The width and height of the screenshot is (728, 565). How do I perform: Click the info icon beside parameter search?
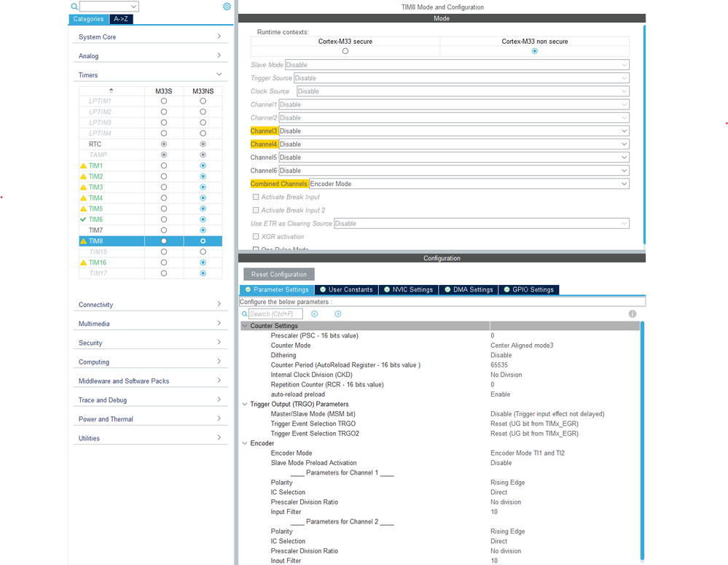(633, 313)
